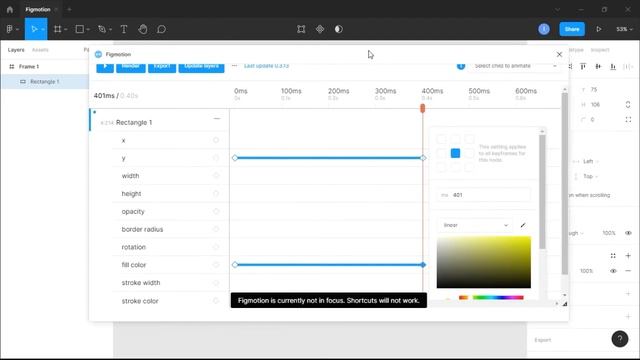Click the fill styles four-dots icon
This screenshot has width=640, height=360.
[613, 256]
